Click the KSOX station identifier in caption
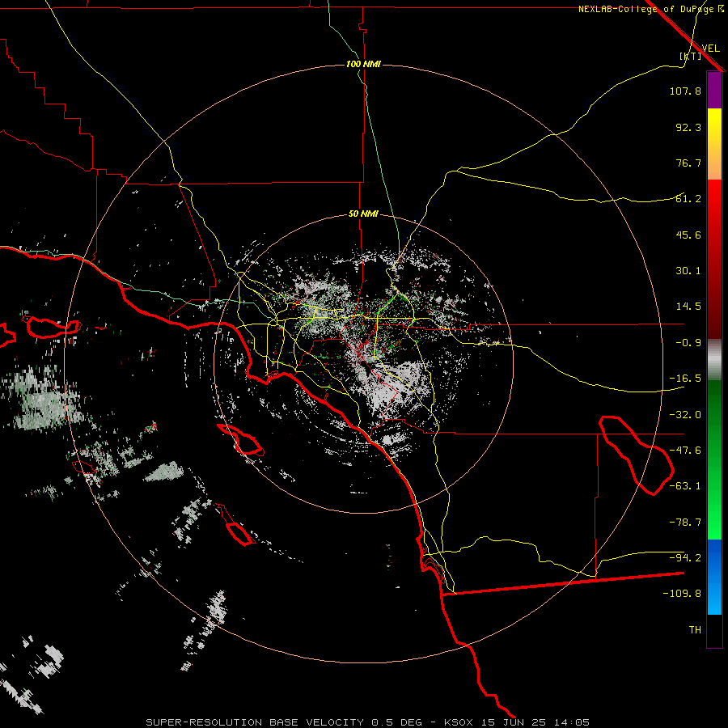The height and width of the screenshot is (728, 728). pyautogui.click(x=460, y=722)
